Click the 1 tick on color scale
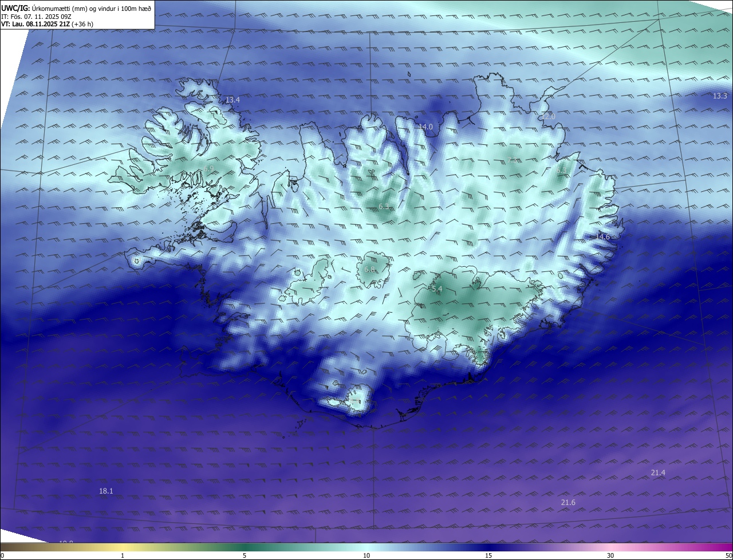This screenshot has width=733, height=560. point(123,555)
